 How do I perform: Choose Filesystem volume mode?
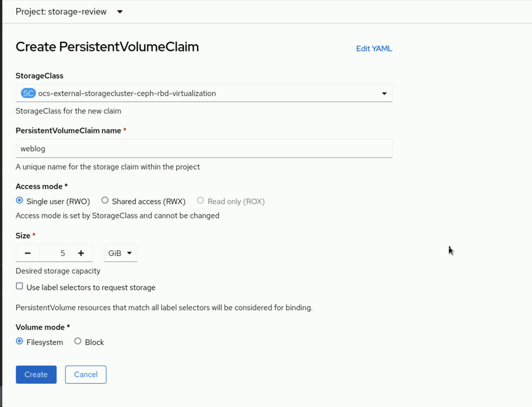19,341
